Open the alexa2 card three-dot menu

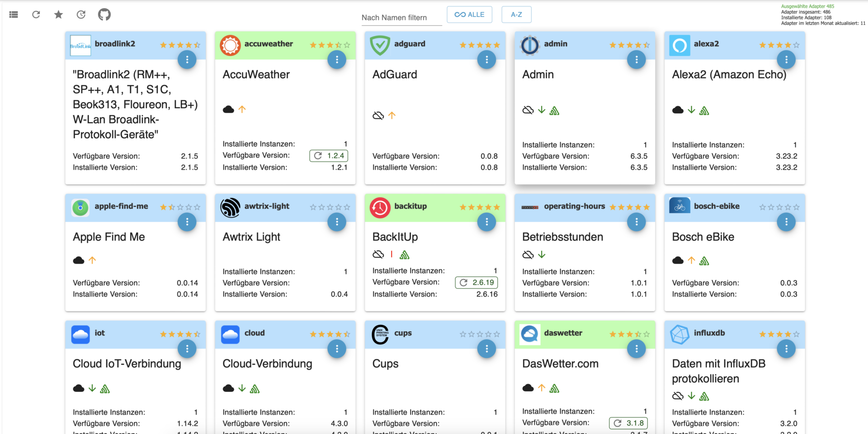tap(786, 59)
